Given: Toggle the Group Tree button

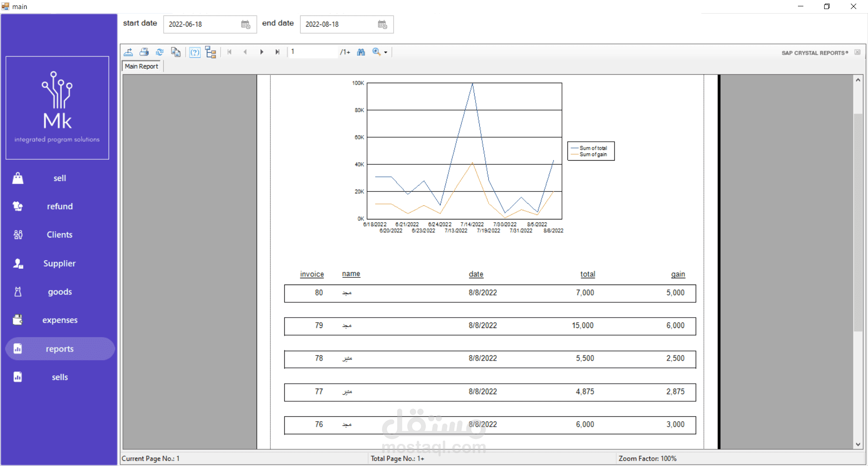Looking at the screenshot, I should click(x=211, y=52).
